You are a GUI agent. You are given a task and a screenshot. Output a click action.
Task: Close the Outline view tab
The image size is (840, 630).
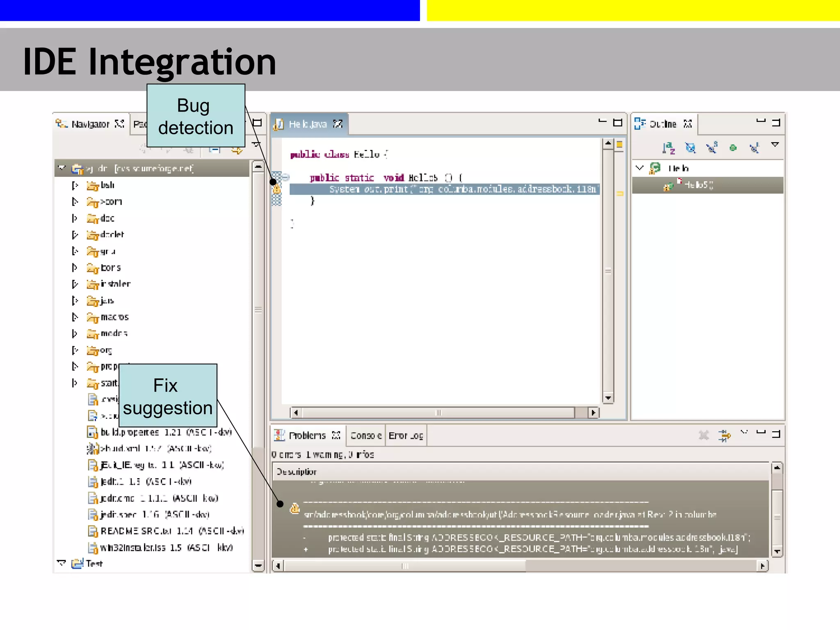point(688,123)
